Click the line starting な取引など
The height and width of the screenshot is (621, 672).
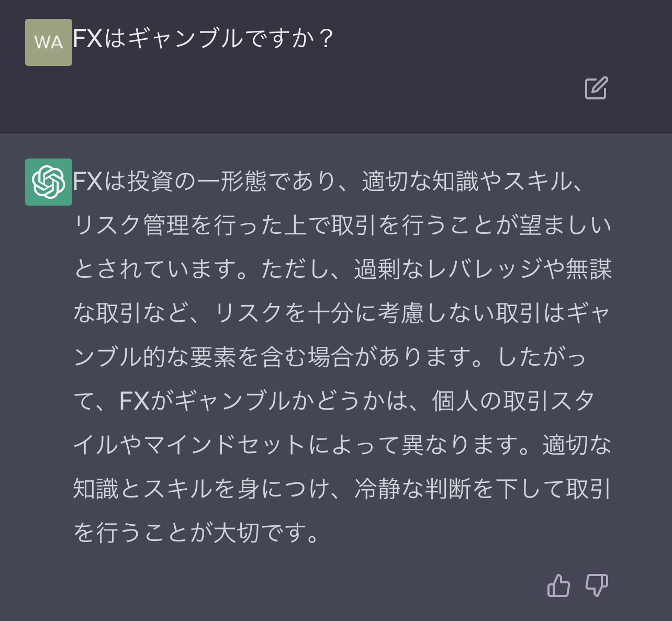click(x=342, y=313)
